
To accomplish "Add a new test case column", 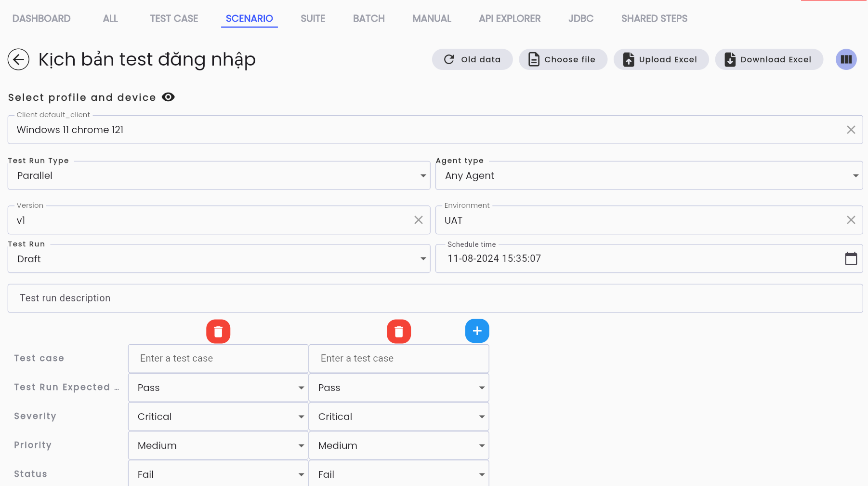I will coord(477,331).
